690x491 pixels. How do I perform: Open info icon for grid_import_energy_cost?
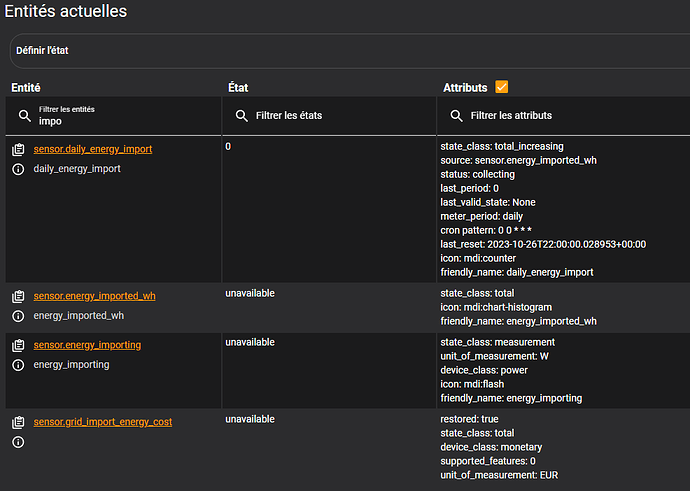[18, 442]
